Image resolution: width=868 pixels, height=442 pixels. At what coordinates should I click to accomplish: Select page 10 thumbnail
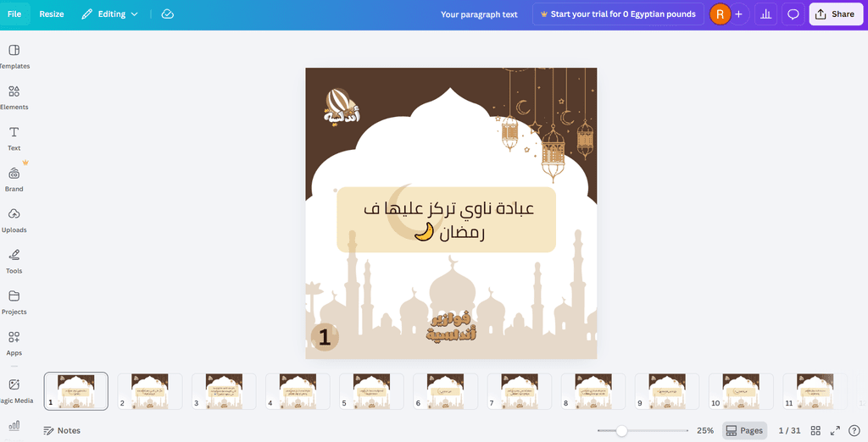pyautogui.click(x=741, y=391)
